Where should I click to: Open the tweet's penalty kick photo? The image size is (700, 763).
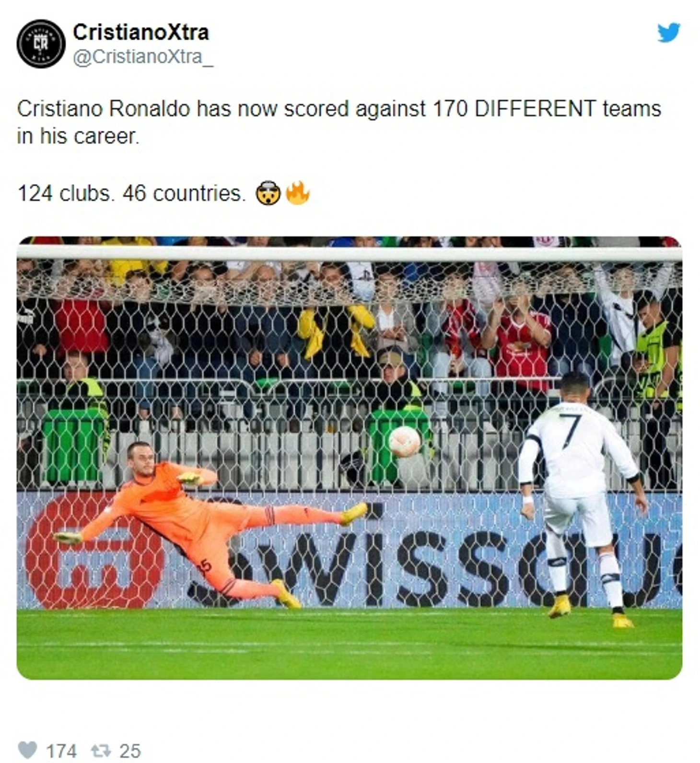[x=350, y=458]
